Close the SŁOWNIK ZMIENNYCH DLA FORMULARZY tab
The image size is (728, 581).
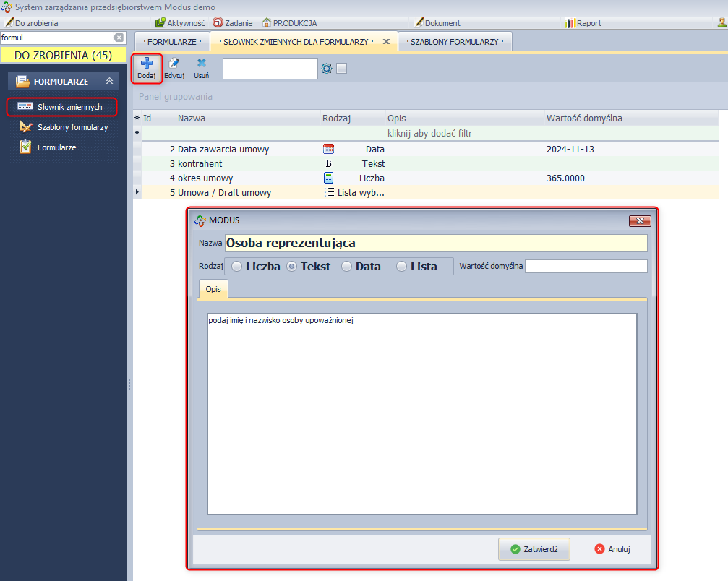386,42
